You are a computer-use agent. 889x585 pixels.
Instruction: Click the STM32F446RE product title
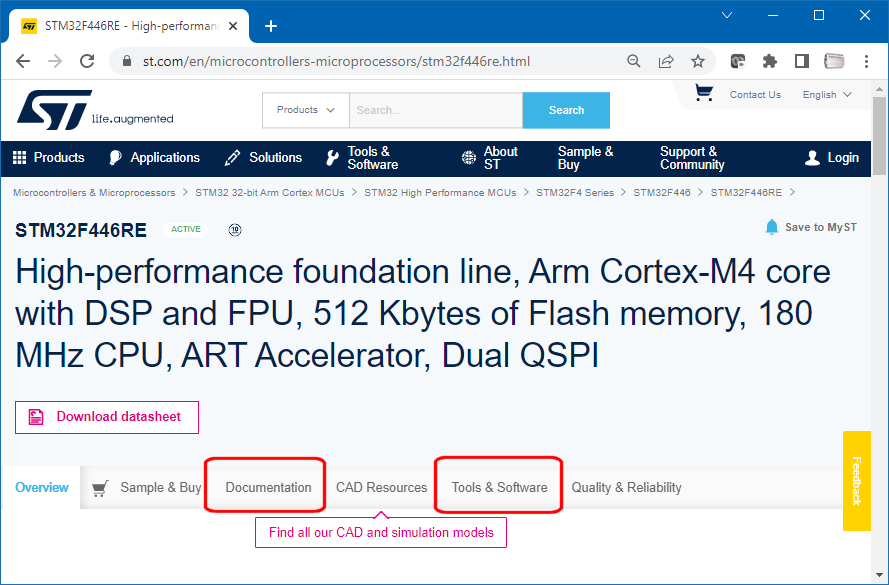(x=81, y=230)
